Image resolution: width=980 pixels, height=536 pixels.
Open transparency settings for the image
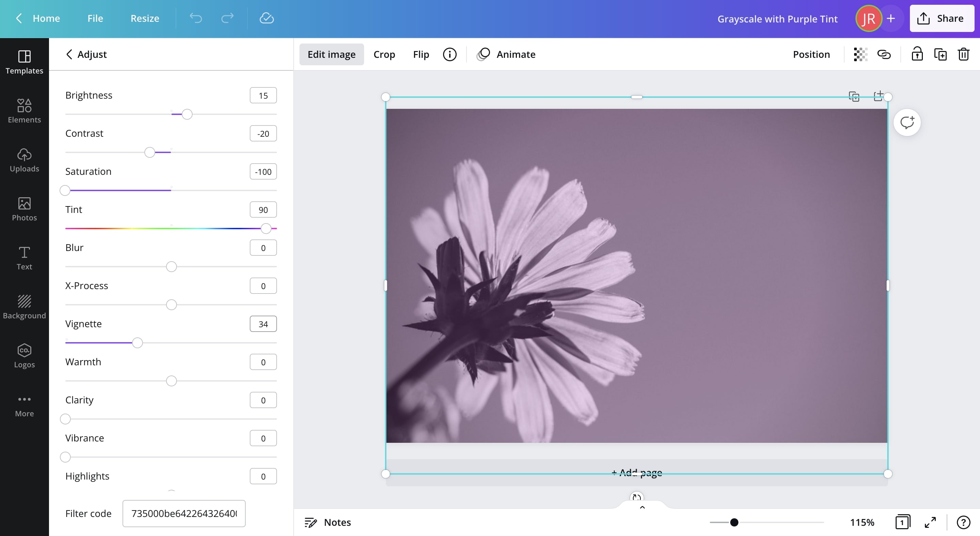pyautogui.click(x=860, y=54)
